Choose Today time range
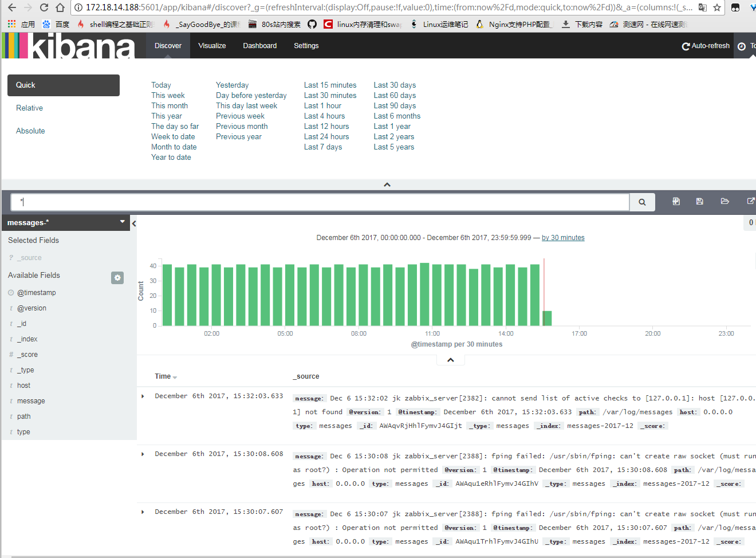The height and width of the screenshot is (558, 756). pyautogui.click(x=161, y=85)
